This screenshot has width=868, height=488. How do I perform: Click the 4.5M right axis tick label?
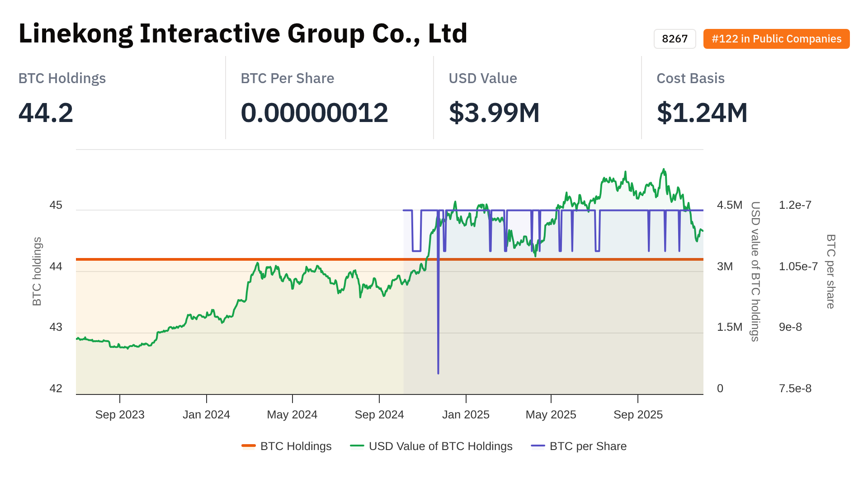pos(729,205)
